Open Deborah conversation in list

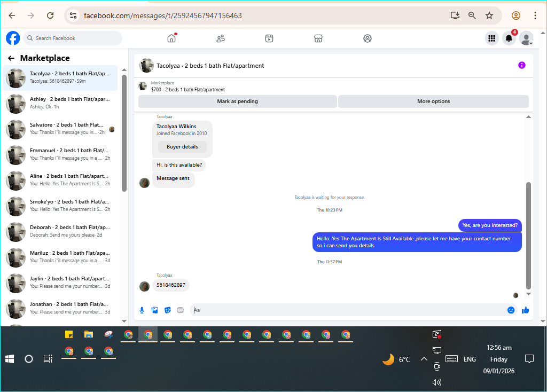tap(60, 232)
